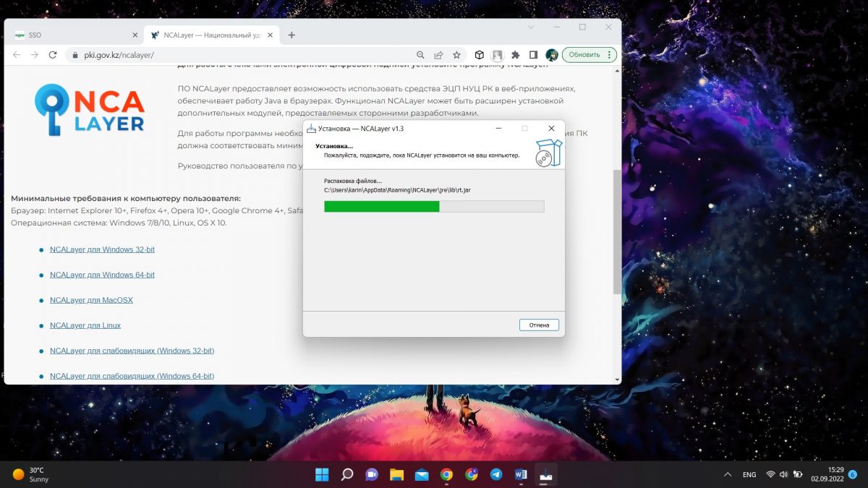
Task: Download NCALayer для Windows 32-bit
Action: [x=102, y=249]
